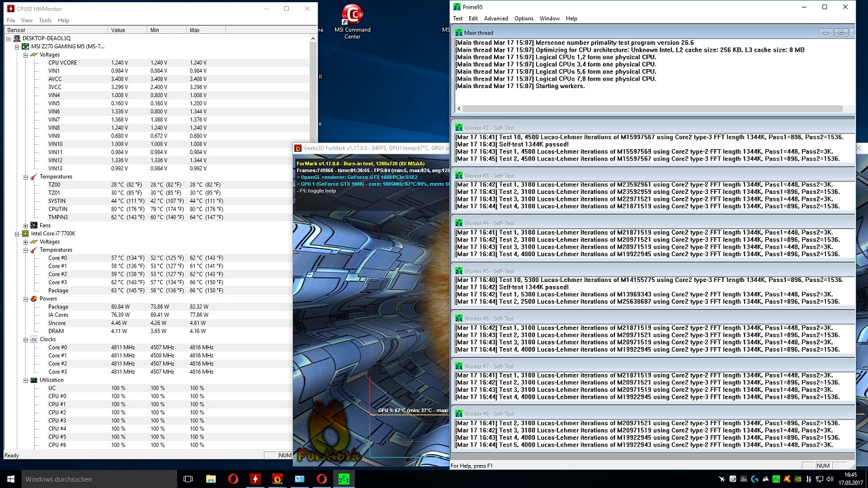Click the Worker #2 Self-Test window icon

[x=459, y=127]
